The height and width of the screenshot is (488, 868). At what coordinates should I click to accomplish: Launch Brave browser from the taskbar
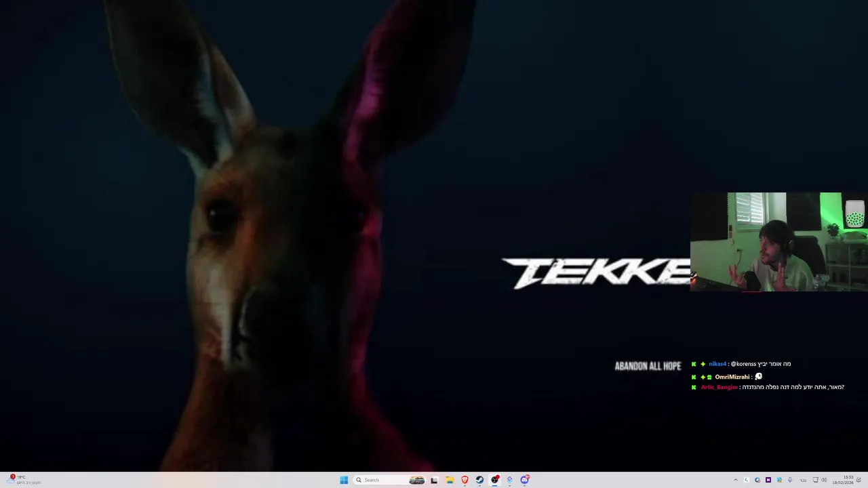(465, 480)
